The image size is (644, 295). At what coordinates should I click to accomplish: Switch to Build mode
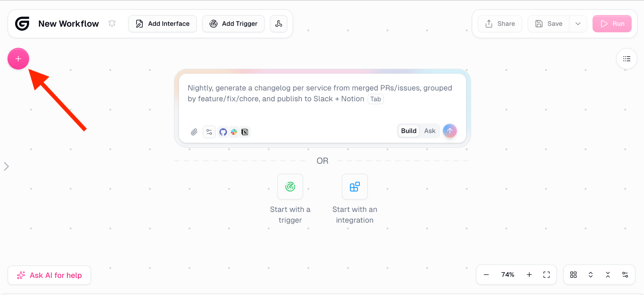(x=408, y=131)
